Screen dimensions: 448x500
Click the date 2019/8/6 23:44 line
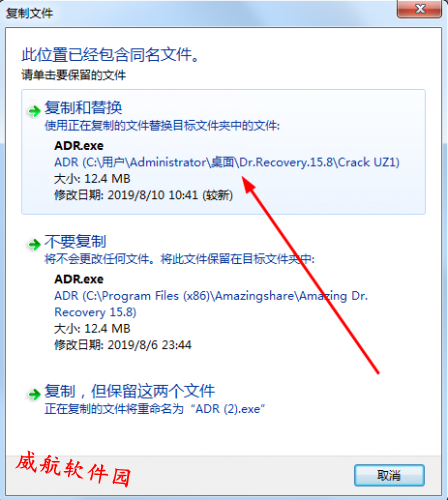(x=123, y=345)
